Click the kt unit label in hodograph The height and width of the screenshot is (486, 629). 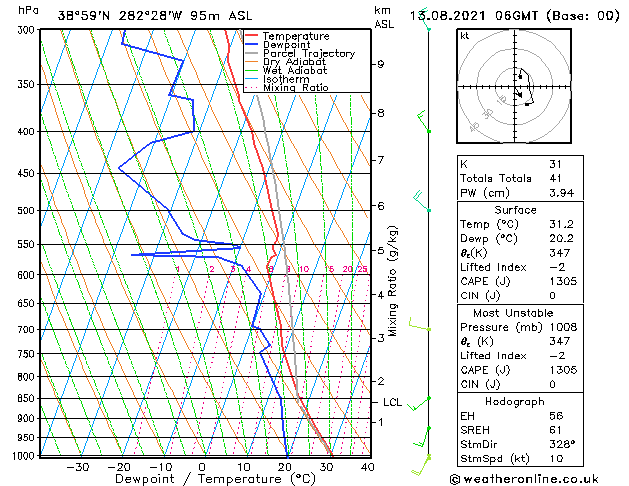click(465, 36)
